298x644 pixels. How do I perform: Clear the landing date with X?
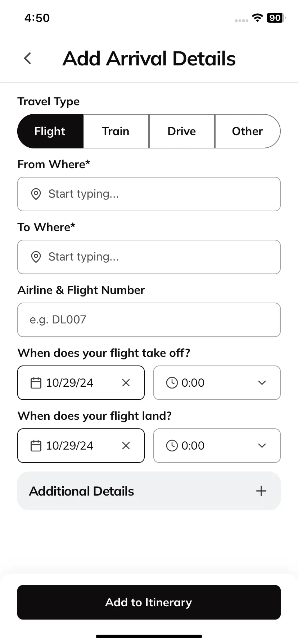[x=126, y=446]
